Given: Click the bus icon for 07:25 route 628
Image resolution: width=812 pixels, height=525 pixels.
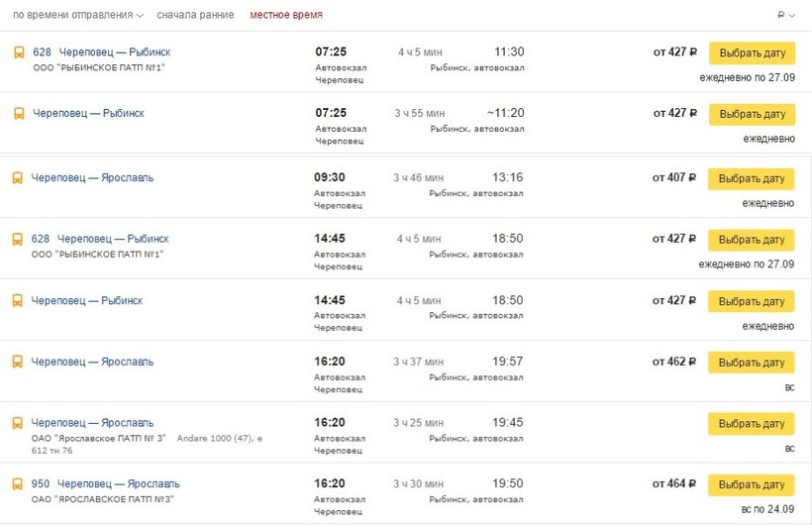Looking at the screenshot, I should pyautogui.click(x=19, y=52).
